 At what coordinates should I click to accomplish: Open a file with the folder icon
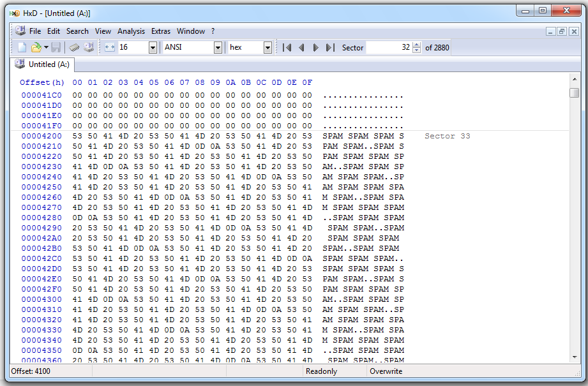[36, 47]
